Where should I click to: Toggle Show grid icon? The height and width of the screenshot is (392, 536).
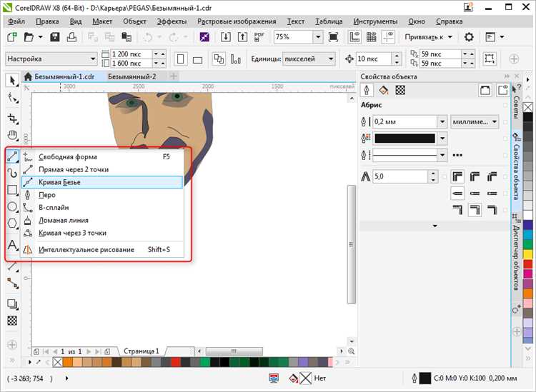[372, 37]
